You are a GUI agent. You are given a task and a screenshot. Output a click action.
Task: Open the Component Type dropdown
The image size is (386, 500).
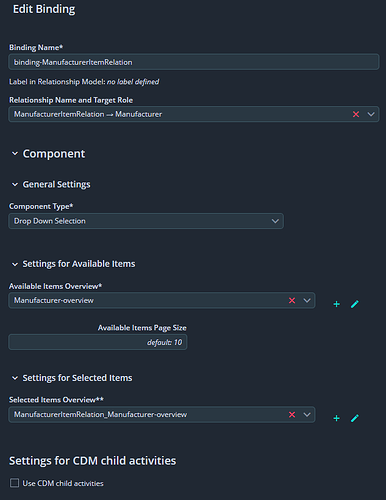(275, 221)
